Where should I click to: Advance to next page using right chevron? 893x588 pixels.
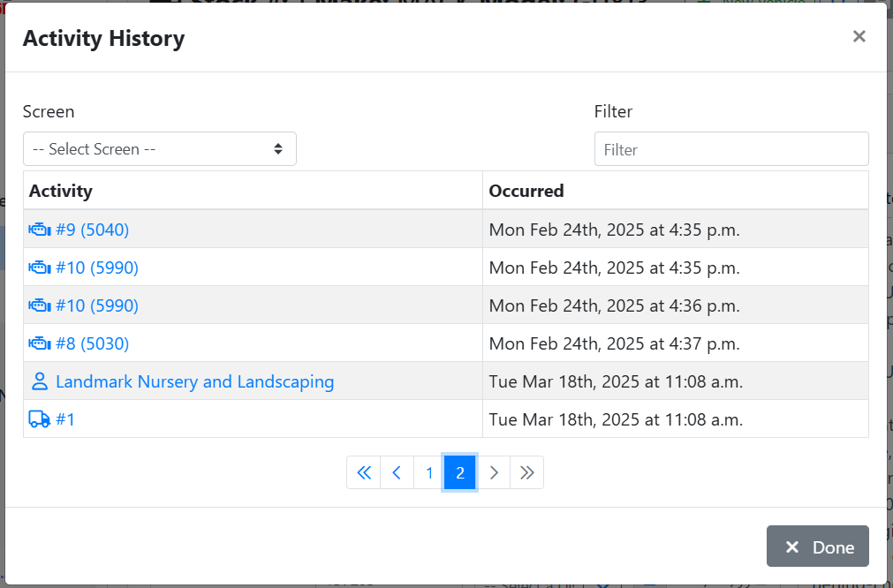(x=494, y=472)
